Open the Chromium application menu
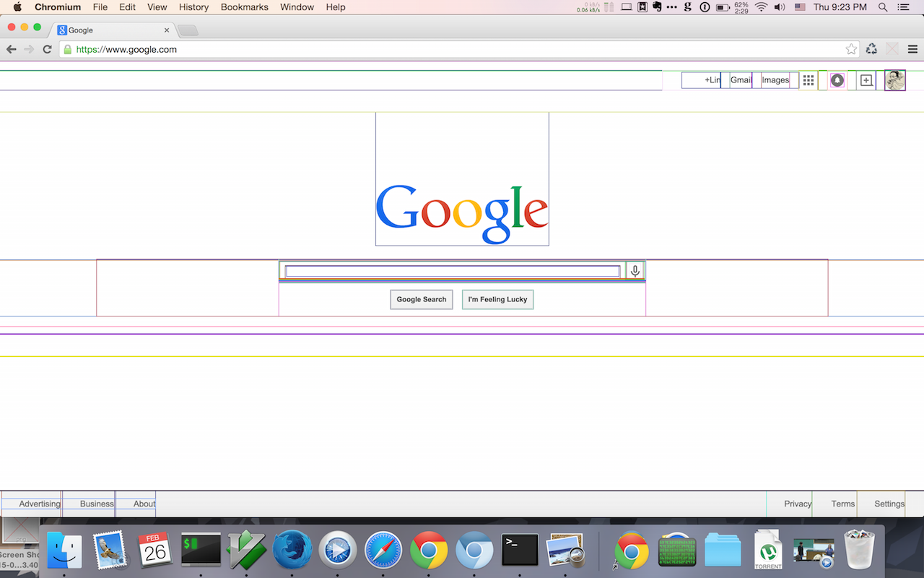Viewport: 924px width, 578px height. click(x=58, y=7)
